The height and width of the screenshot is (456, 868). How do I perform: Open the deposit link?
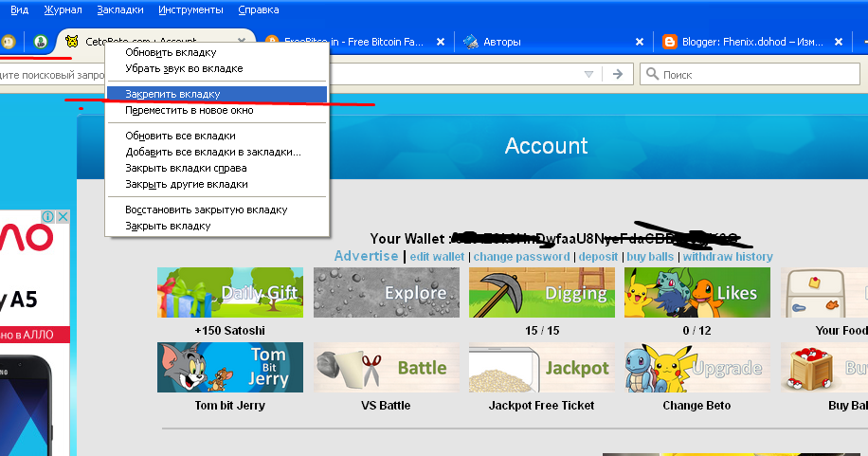[x=598, y=257]
